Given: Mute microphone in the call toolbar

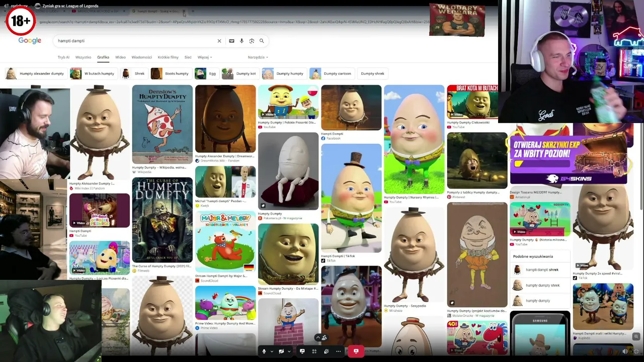Looking at the screenshot, I should (264, 351).
